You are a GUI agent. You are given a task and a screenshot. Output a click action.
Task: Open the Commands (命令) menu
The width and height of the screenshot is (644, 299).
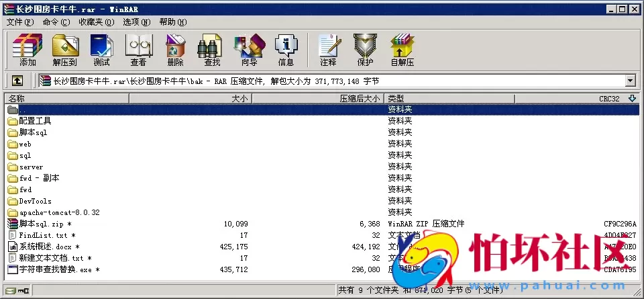pos(56,22)
